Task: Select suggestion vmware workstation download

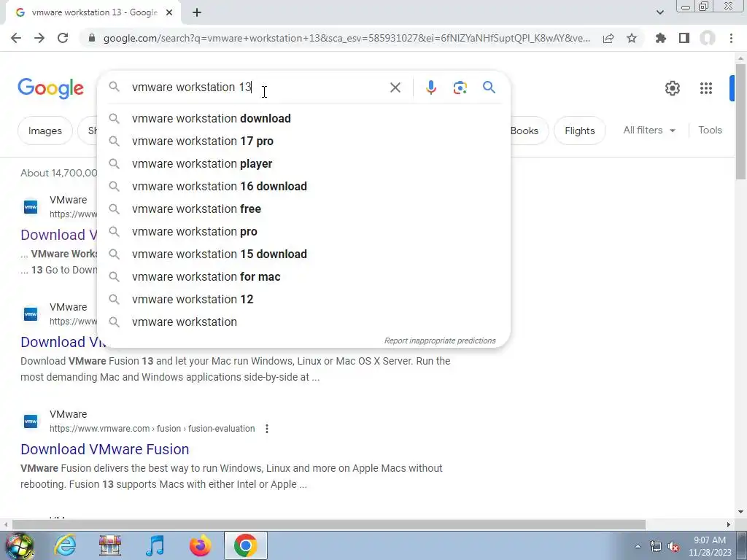Action: (x=303, y=119)
